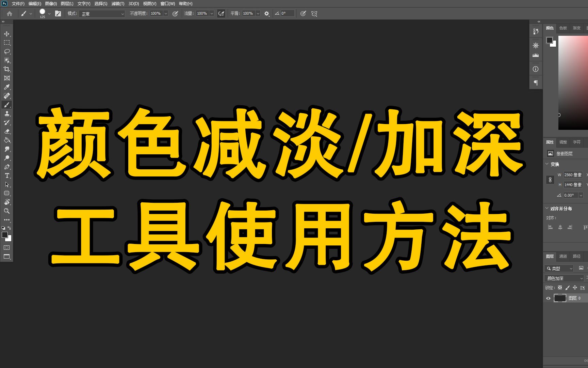
Task: Open the 窗口(W) menu
Action: click(x=168, y=4)
